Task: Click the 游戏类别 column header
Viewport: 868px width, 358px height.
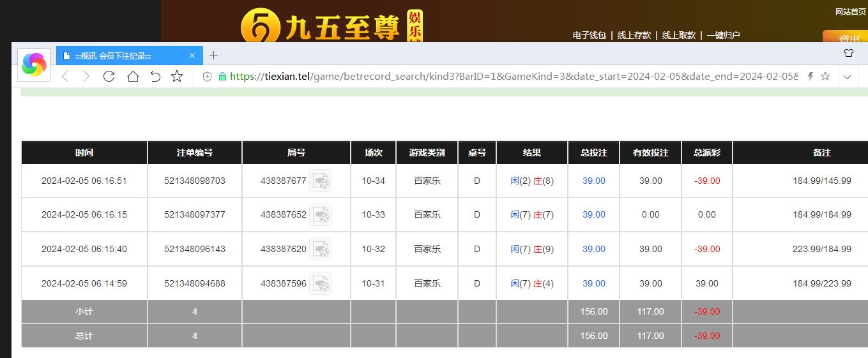Action: (427, 153)
